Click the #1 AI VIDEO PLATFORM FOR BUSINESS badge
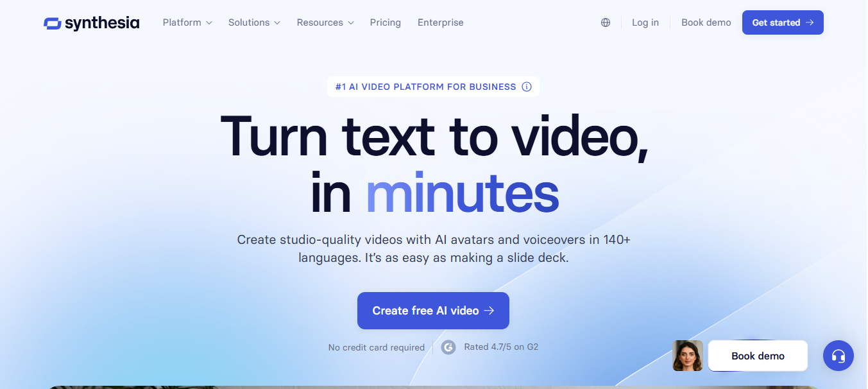The height and width of the screenshot is (389, 868). 433,87
